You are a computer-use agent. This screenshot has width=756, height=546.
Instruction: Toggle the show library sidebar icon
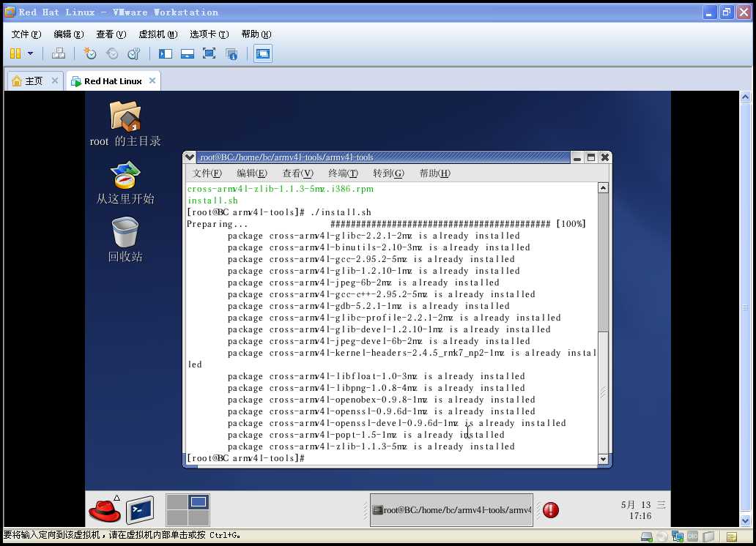click(x=166, y=53)
